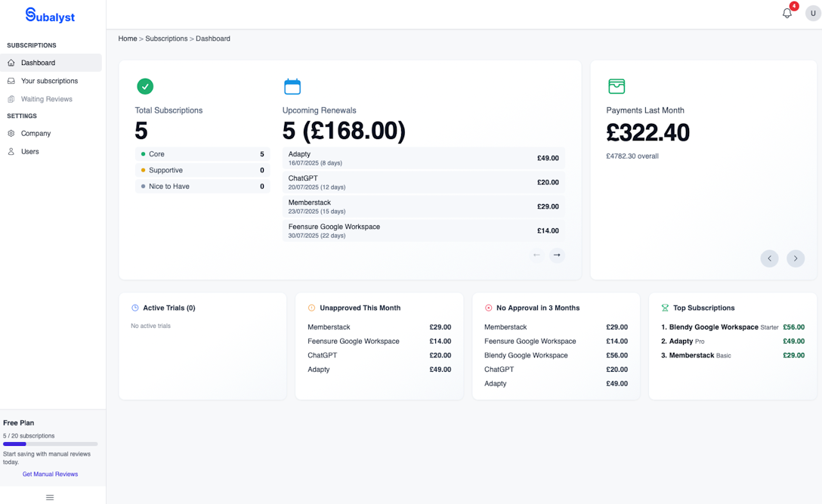This screenshot has width=822, height=504.
Task: Click the Top Subscriptions trophy icon
Action: pyautogui.click(x=665, y=308)
